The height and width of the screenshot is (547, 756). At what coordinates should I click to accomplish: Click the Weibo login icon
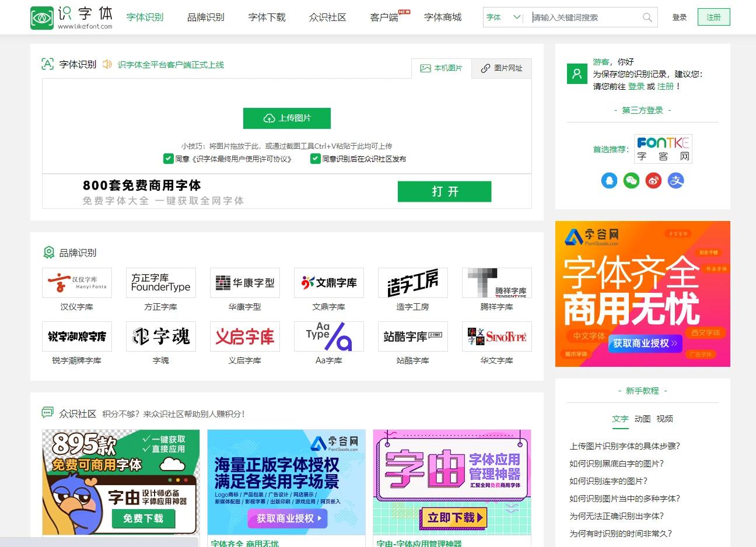(653, 181)
